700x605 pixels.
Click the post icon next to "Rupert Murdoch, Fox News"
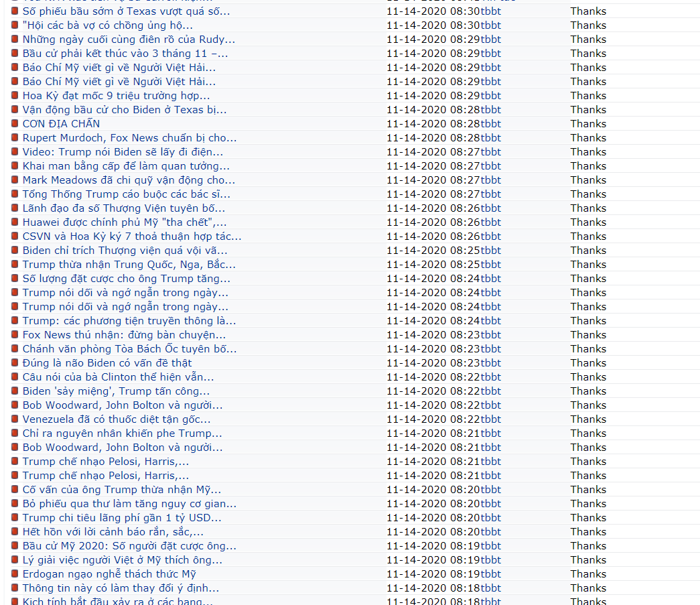pyautogui.click(x=15, y=138)
